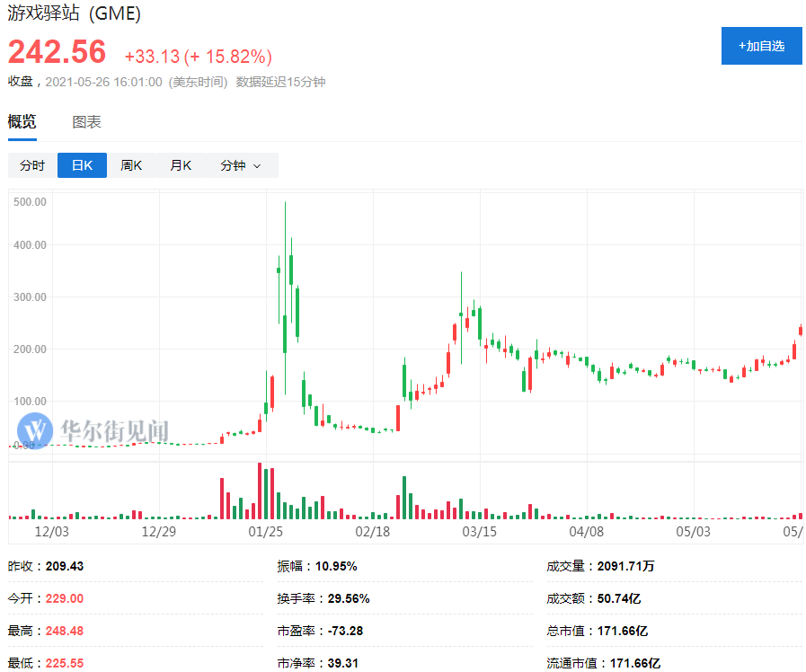
Task: Click the 02/18 date axis label
Action: pyautogui.click(x=373, y=531)
